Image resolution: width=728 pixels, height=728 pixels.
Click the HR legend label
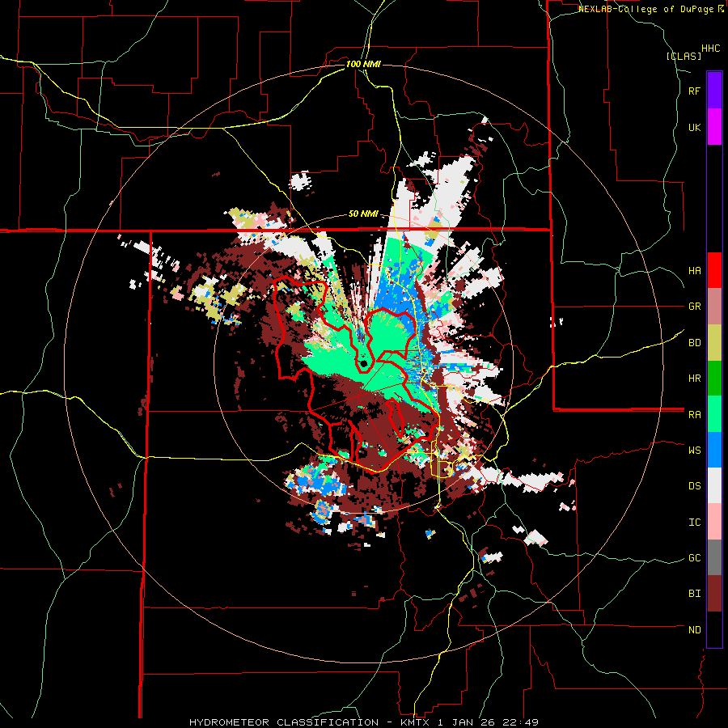point(694,379)
